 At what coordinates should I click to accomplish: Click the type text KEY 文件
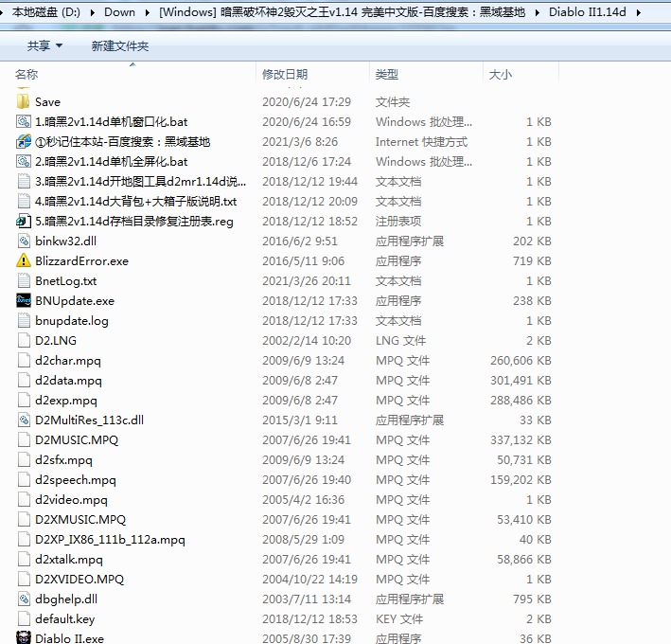(x=399, y=619)
